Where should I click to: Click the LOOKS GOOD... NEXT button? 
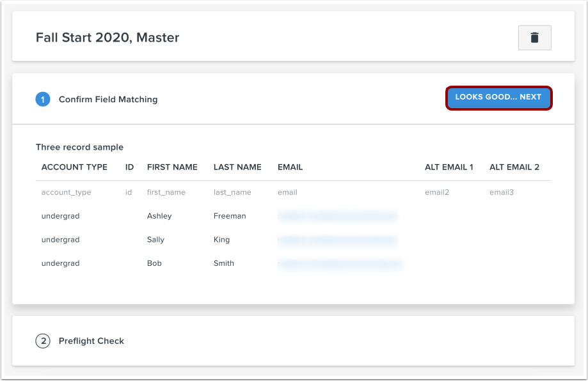click(x=498, y=98)
